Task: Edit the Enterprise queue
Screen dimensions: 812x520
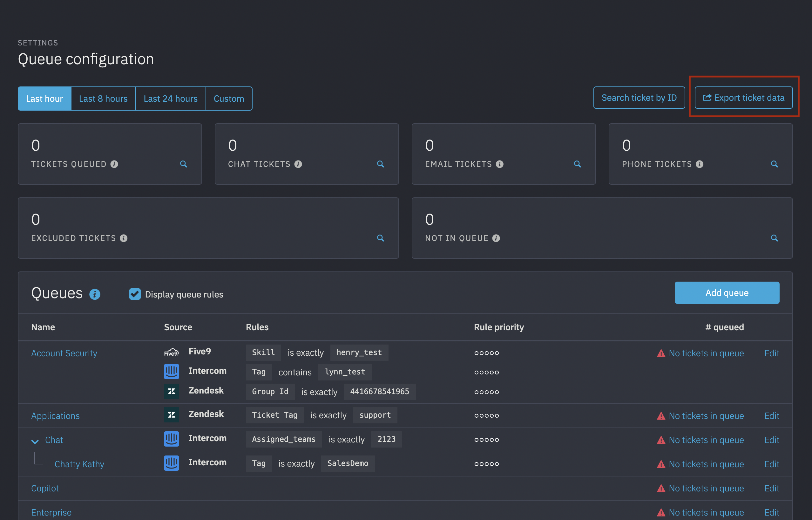Action: (x=772, y=513)
